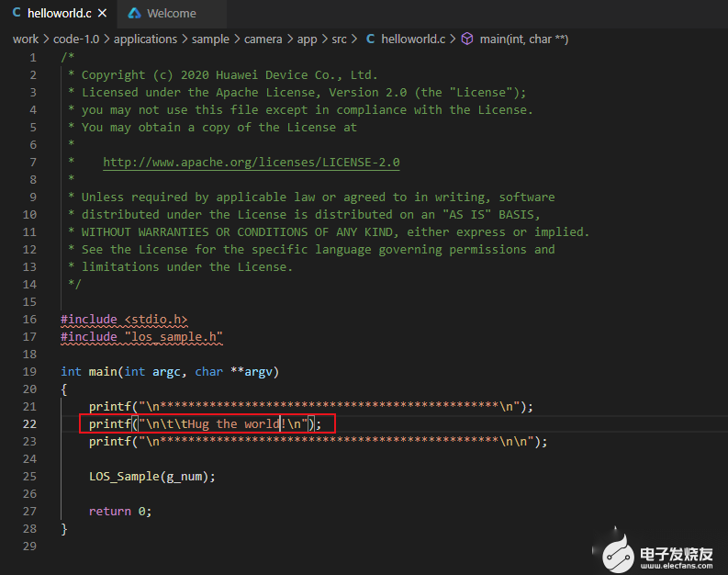
Task: Close the helloworld.c tab
Action: pos(101,13)
